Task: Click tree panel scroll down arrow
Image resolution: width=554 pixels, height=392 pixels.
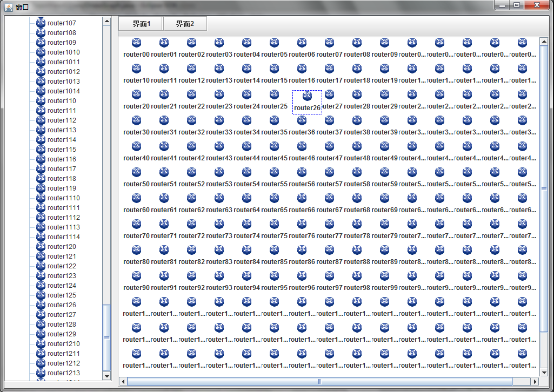Action: 106,376
